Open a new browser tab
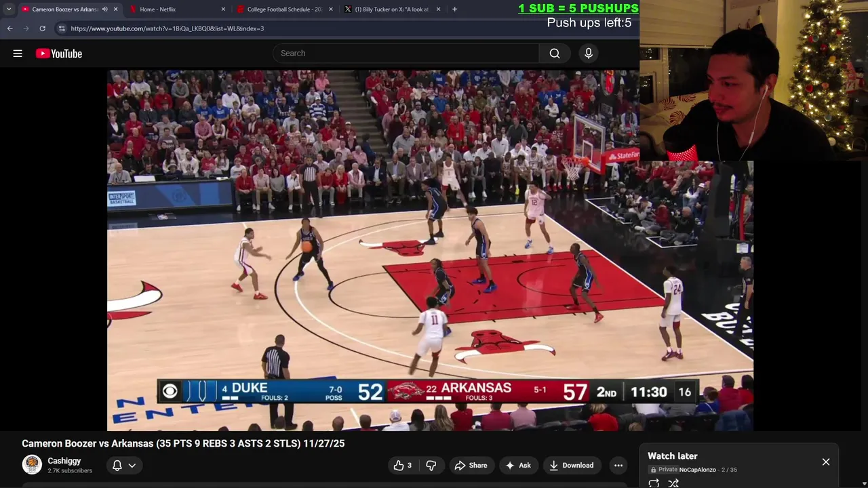868x488 pixels. pos(454,9)
